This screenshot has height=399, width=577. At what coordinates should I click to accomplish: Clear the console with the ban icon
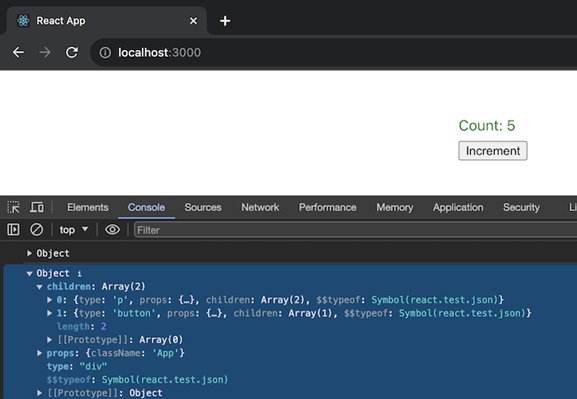36,230
